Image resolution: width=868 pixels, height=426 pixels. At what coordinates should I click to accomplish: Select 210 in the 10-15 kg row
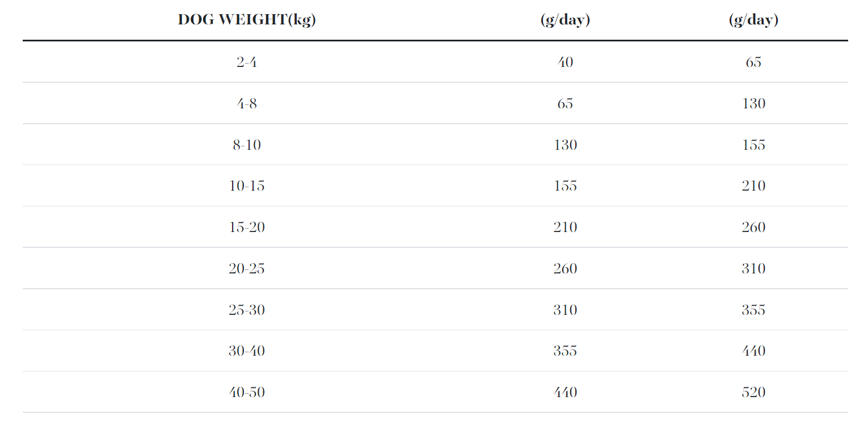[753, 186]
